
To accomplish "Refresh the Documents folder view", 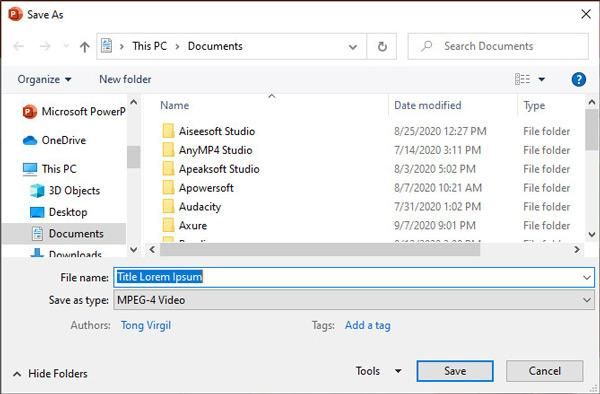I will click(382, 47).
